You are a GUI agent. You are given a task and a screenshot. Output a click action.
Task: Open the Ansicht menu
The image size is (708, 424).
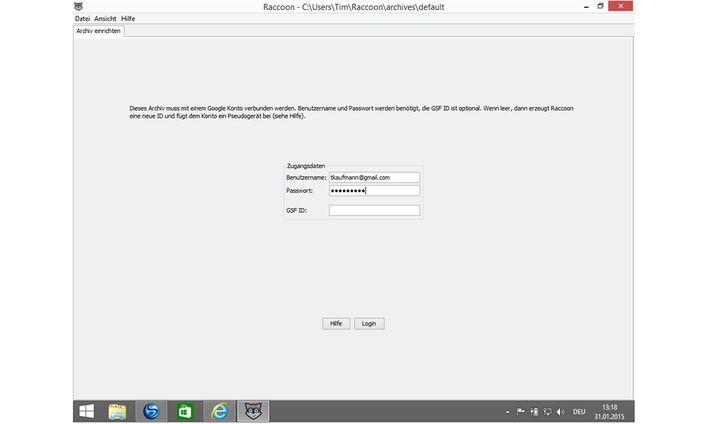coord(105,19)
